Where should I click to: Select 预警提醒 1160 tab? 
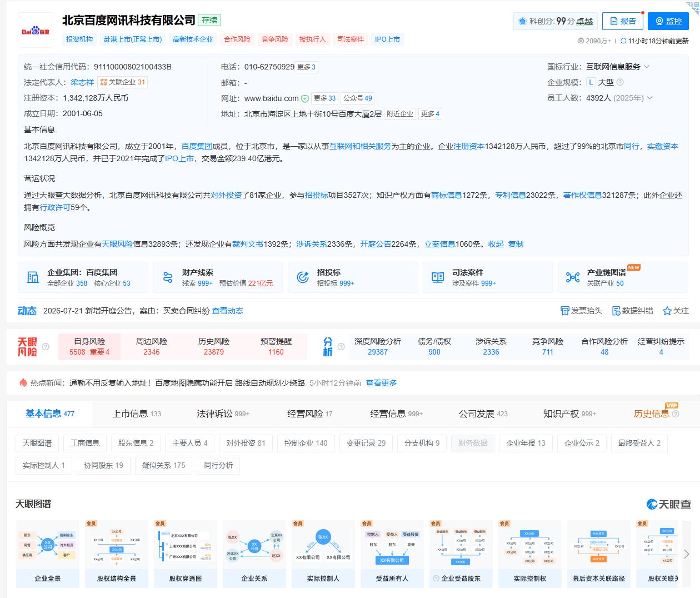[276, 346]
